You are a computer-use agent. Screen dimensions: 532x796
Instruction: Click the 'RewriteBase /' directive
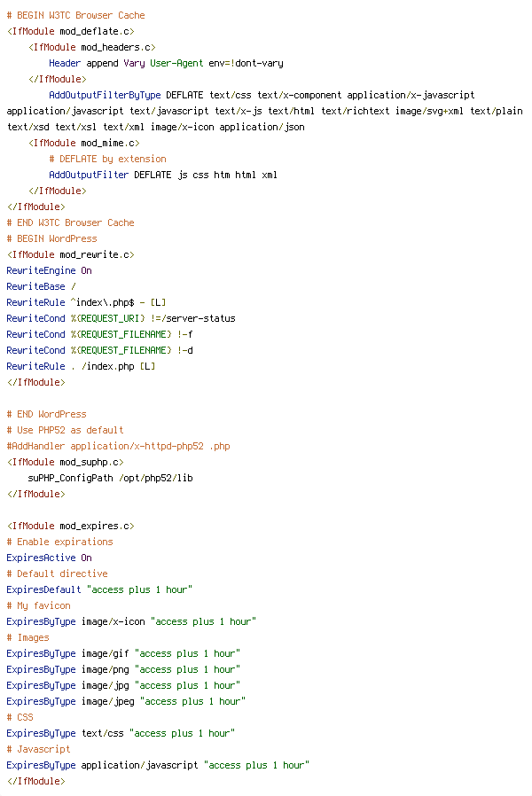tap(41, 286)
